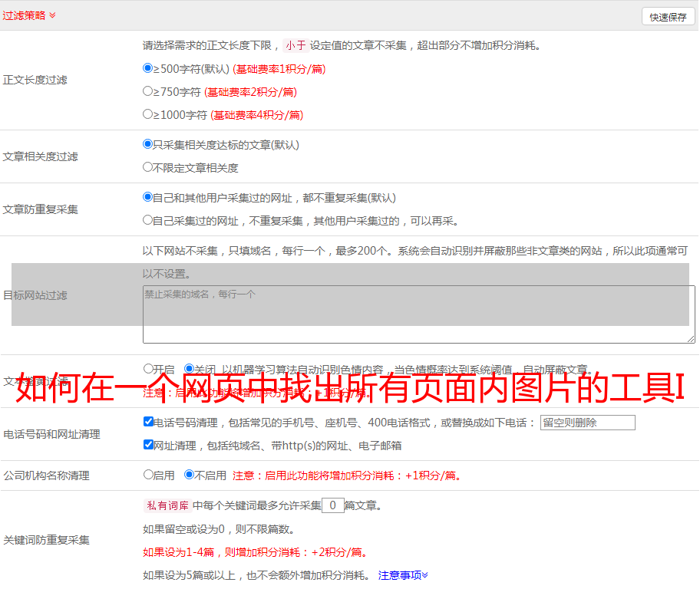The height and width of the screenshot is (589, 700).
Task: Click the 目标网站过滤 row label
Action: click(35, 295)
